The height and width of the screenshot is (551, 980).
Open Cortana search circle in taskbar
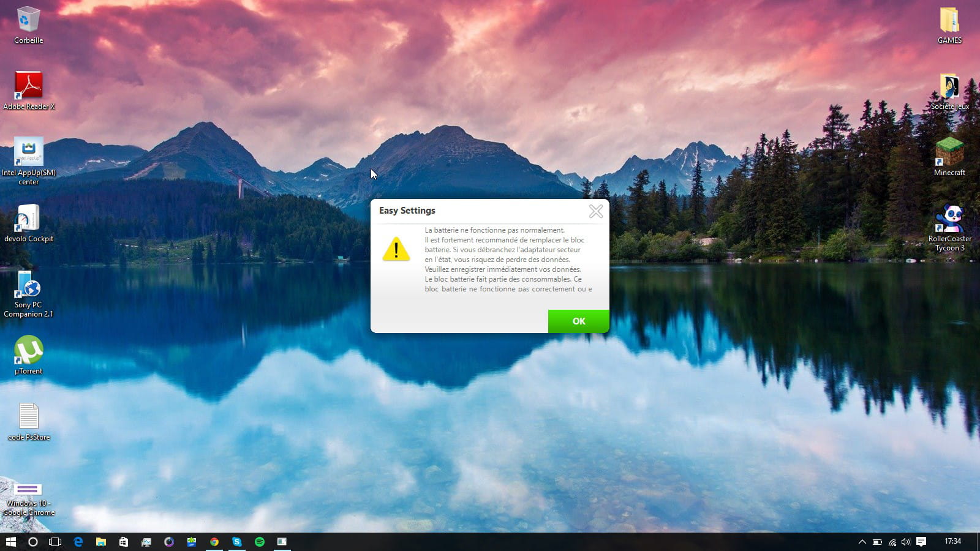pyautogui.click(x=33, y=542)
